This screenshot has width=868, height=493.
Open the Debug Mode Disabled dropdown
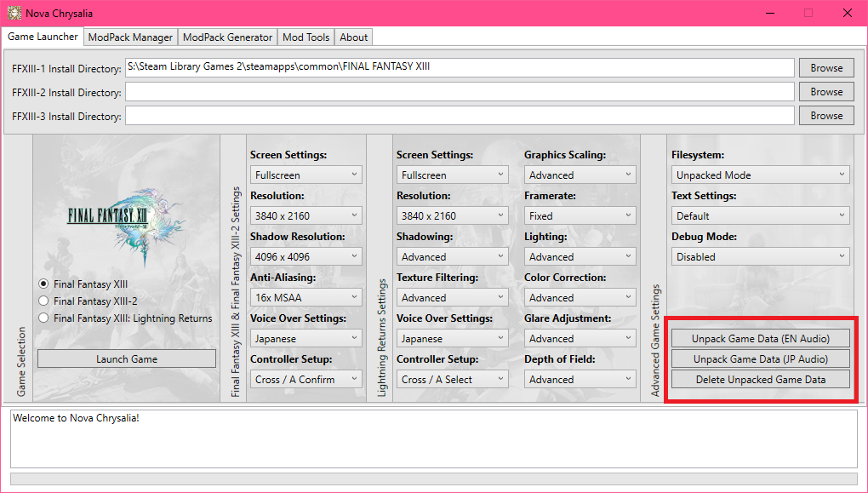761,256
